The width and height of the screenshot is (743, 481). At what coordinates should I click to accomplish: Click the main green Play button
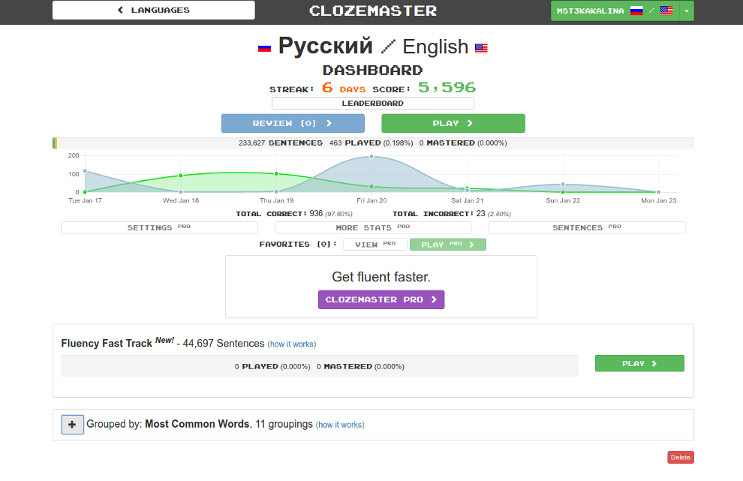point(453,123)
